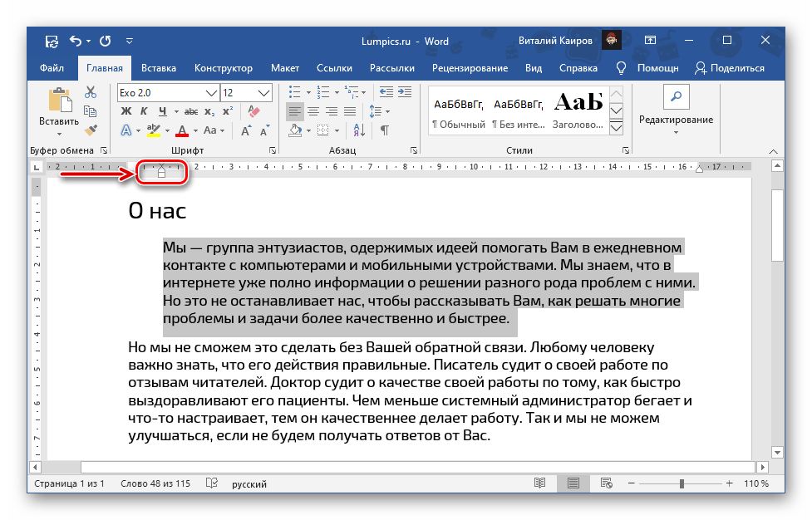Sort text with the А-Я icon
This screenshot has width=812, height=520.
point(359,130)
